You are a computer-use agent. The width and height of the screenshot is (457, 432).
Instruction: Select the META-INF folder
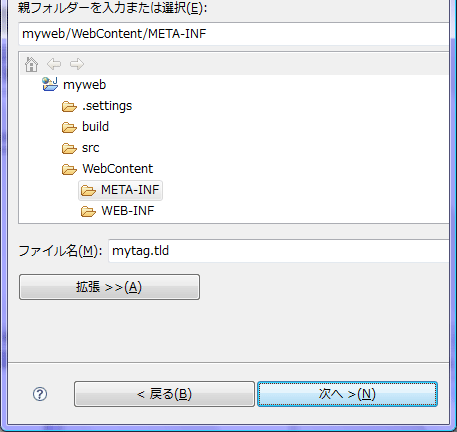[120, 190]
